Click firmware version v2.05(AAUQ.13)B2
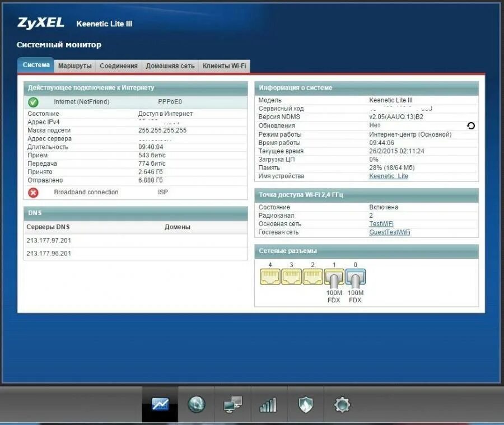The image size is (504, 425). [x=396, y=117]
